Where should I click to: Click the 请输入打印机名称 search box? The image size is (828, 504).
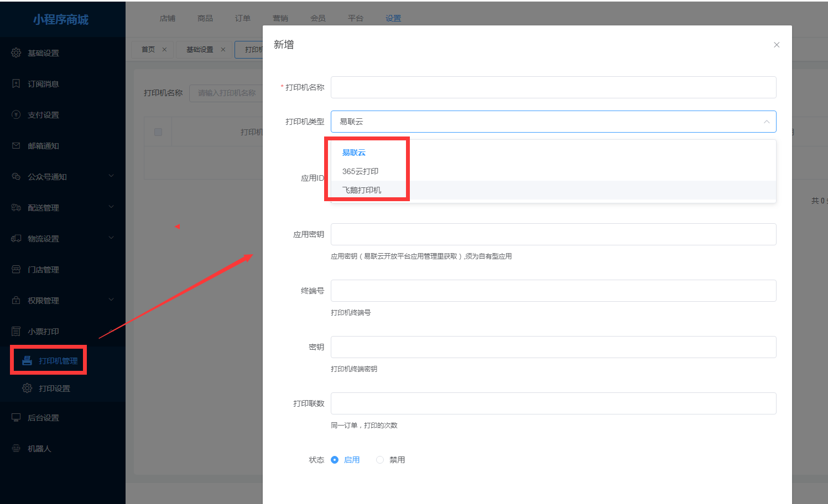226,93
